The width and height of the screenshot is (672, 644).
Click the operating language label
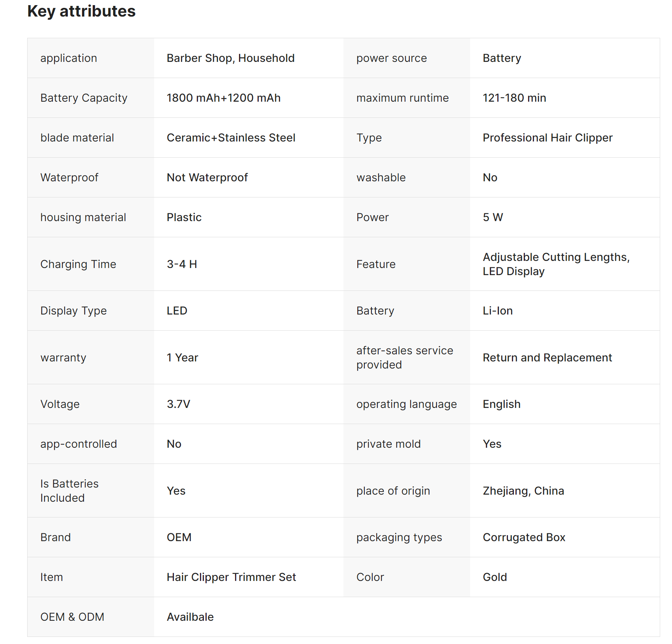coord(406,404)
